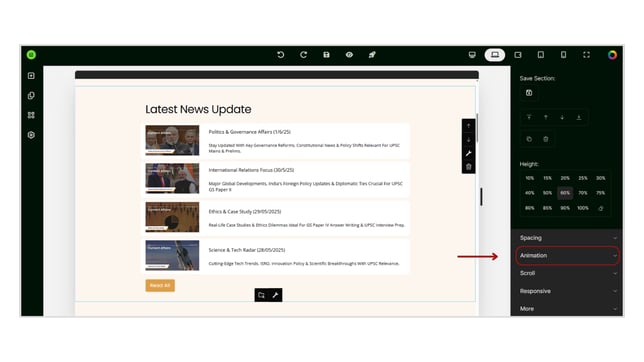The image size is (644, 362).
Task: Click the folder icon on bottom mini toolbar
Action: tap(261, 295)
